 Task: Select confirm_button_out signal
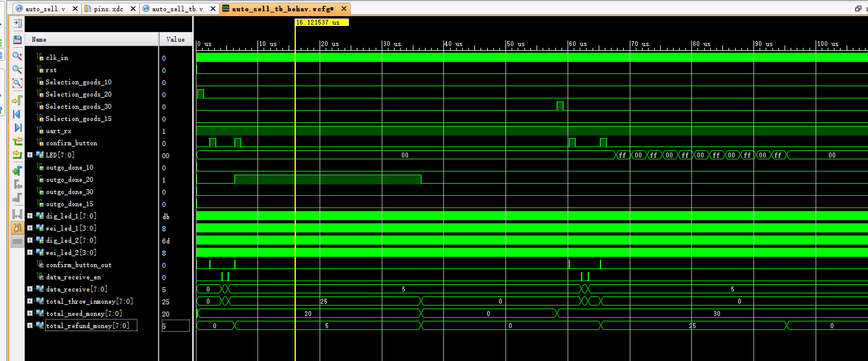[79, 265]
